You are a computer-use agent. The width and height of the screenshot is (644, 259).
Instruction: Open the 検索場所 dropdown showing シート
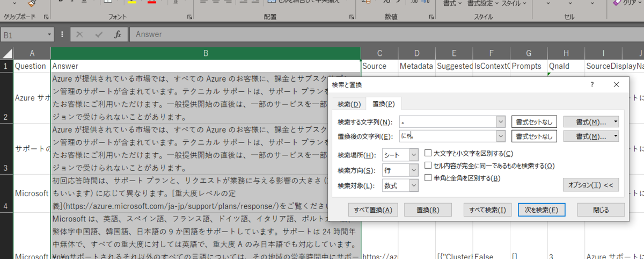tap(413, 155)
